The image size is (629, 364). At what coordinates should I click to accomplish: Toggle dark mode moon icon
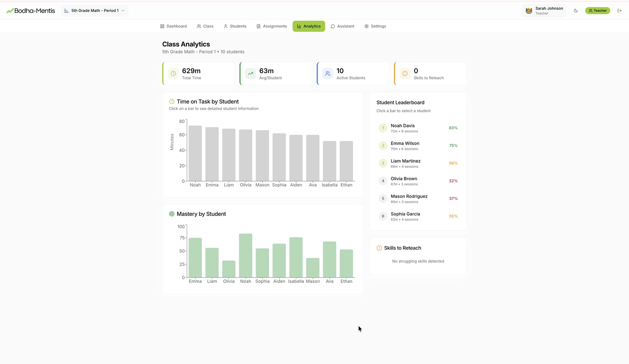pyautogui.click(x=576, y=11)
